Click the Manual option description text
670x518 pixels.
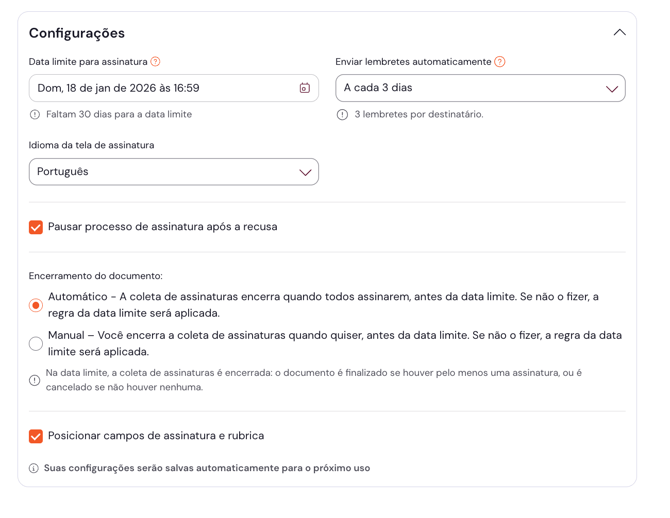click(x=334, y=344)
